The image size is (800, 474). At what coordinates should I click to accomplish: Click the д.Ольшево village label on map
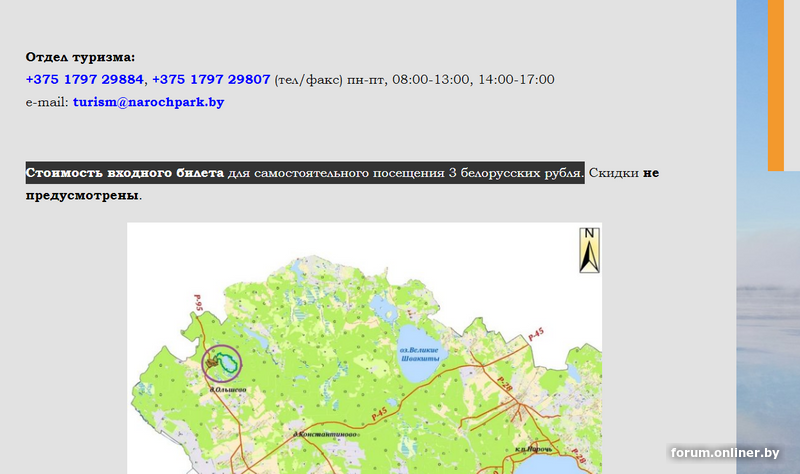pyautogui.click(x=228, y=390)
